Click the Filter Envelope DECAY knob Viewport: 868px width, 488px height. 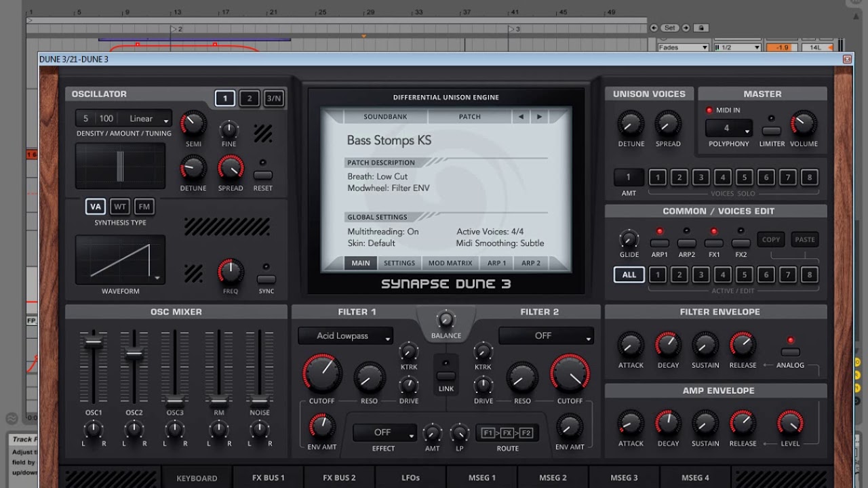click(x=668, y=345)
